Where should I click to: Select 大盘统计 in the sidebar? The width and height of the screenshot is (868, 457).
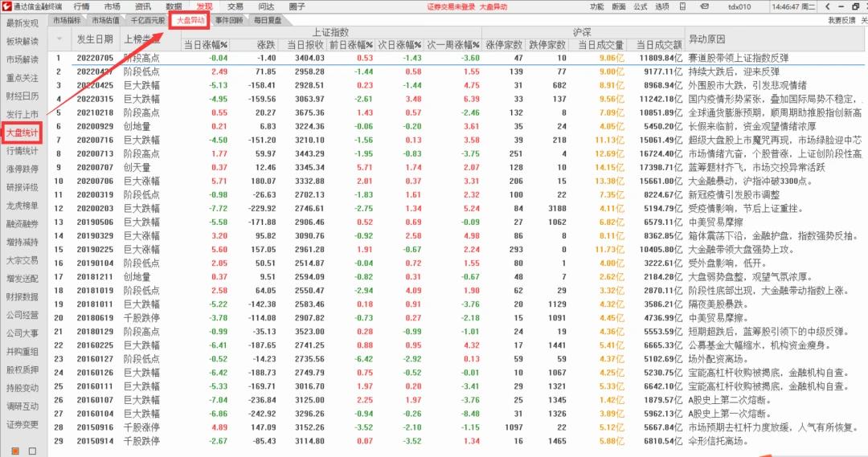pos(23,133)
